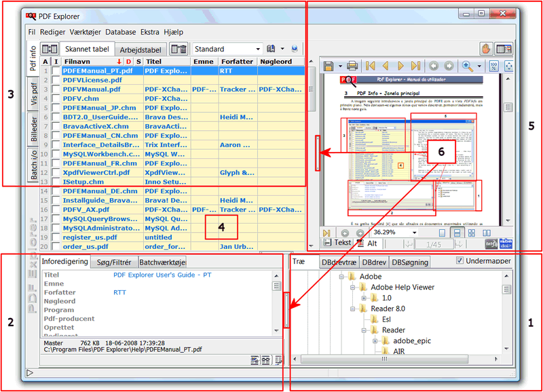Check the box for PDFVManual.pdf row

(56, 89)
